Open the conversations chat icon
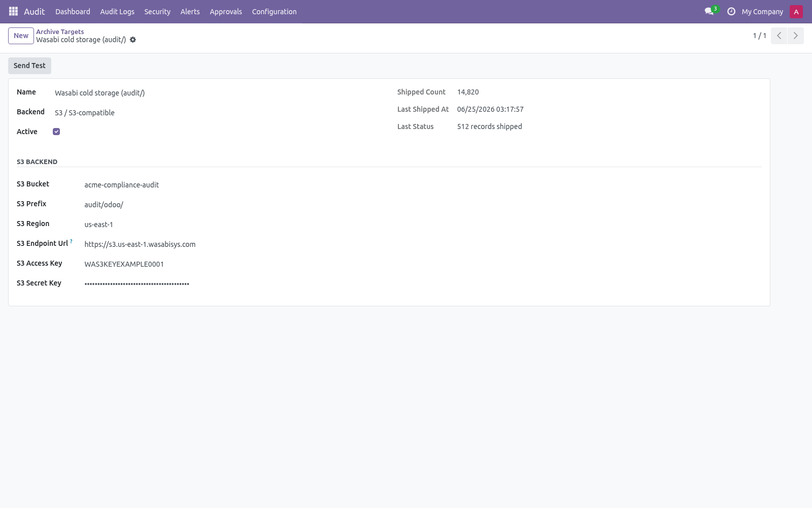Image resolution: width=812 pixels, height=508 pixels. [x=709, y=11]
